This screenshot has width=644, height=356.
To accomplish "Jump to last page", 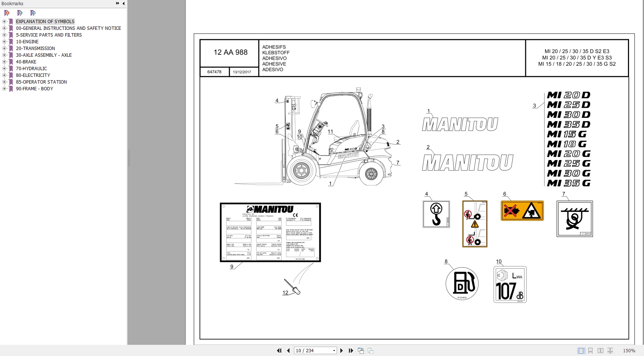I will pyautogui.click(x=351, y=350).
